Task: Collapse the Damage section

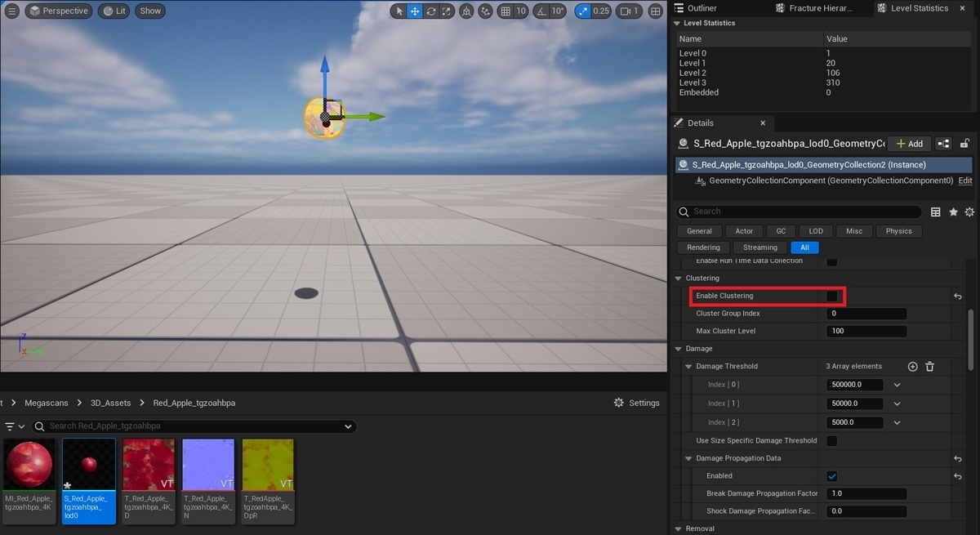Action: click(678, 349)
